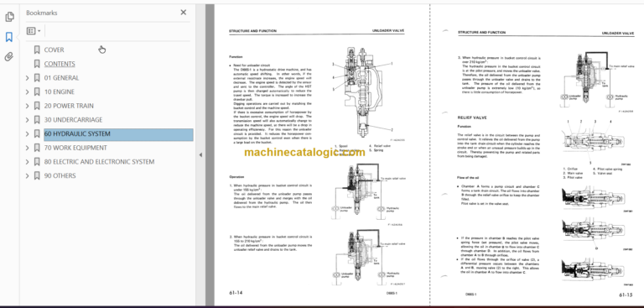The height and width of the screenshot is (308, 644).
Task: Click the bookmark icon beside CONTENTS
Action: click(37, 64)
